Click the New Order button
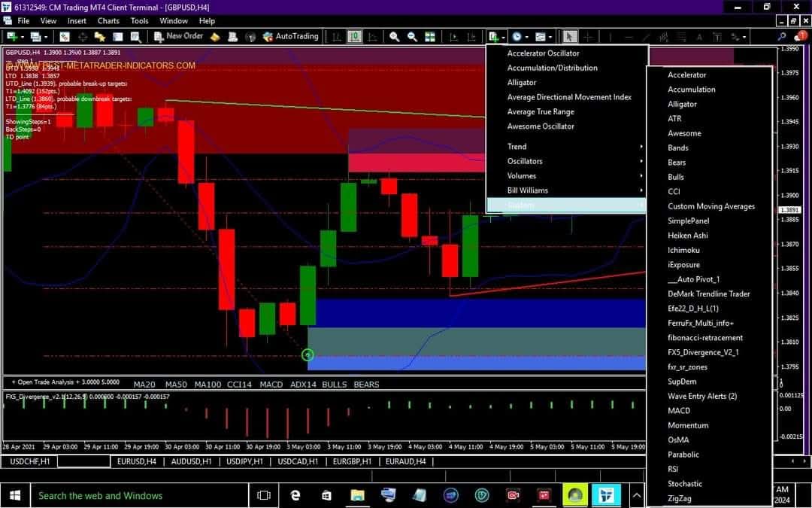The width and height of the screenshot is (812, 508). pyautogui.click(x=179, y=36)
